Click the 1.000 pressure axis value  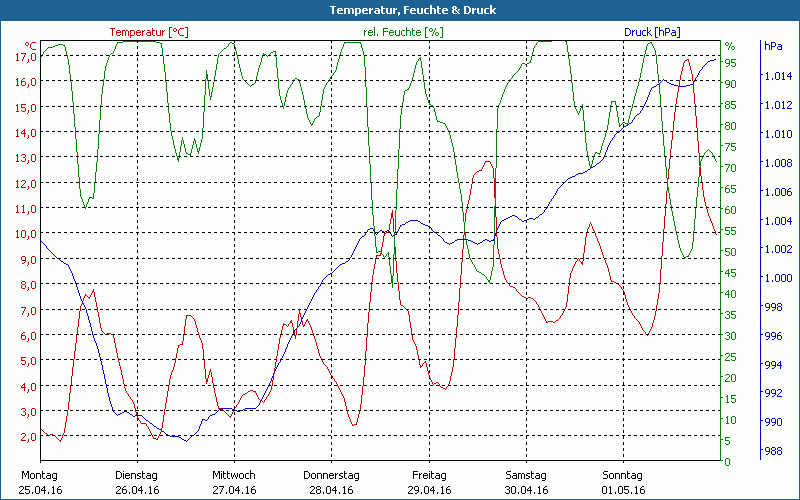pyautogui.click(x=777, y=278)
